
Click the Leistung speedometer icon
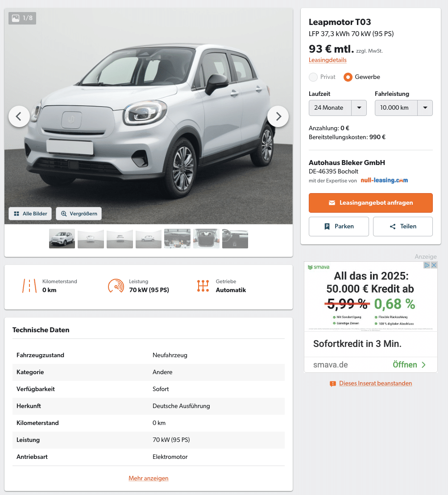pos(116,286)
